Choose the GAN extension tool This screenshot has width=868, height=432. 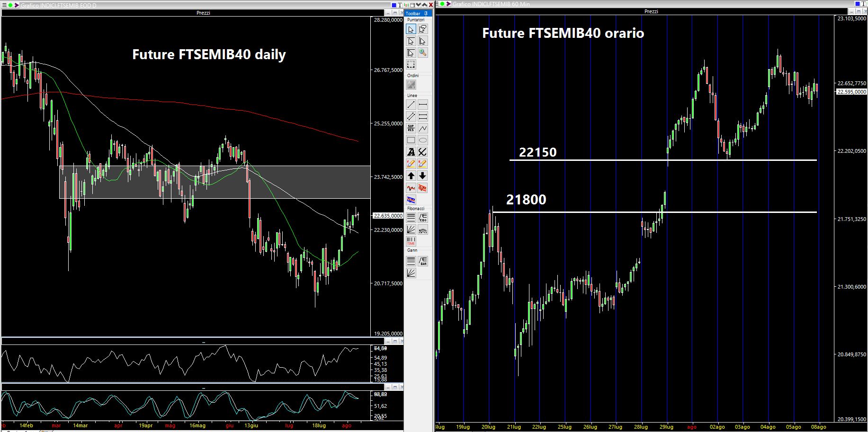(423, 261)
